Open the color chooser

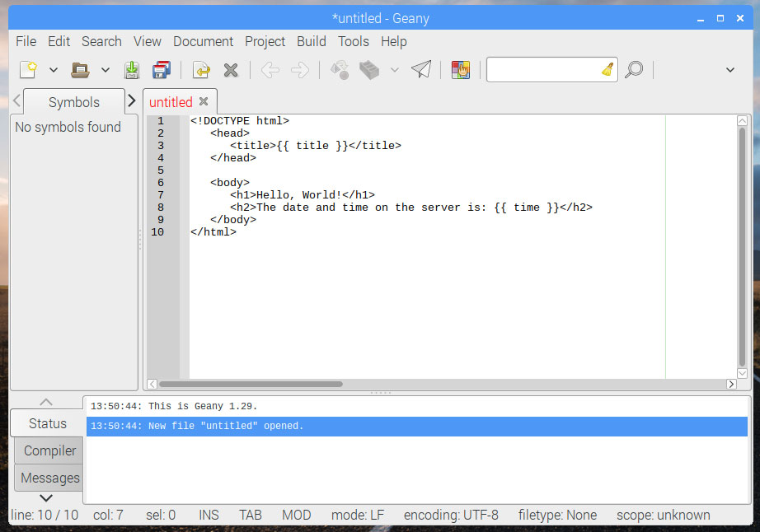460,70
